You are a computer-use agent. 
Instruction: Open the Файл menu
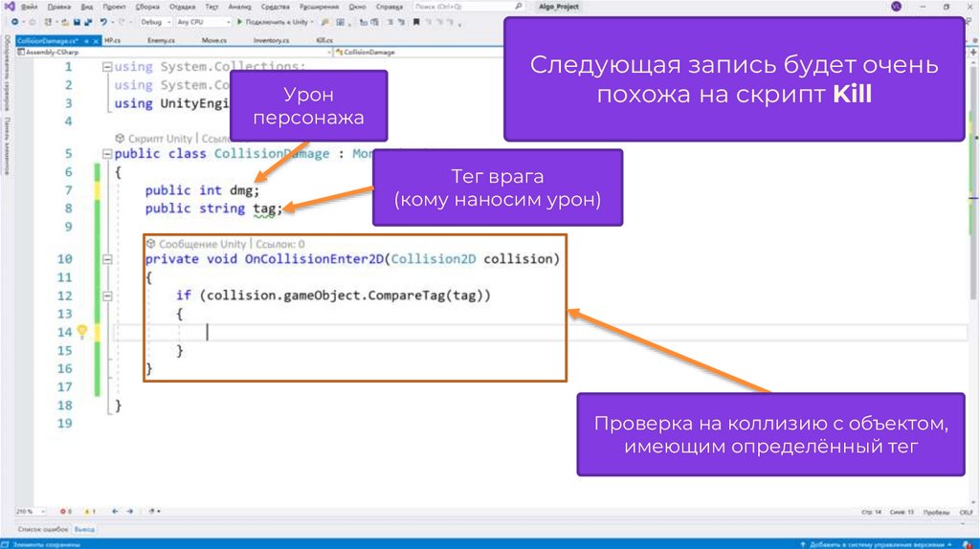pyautogui.click(x=30, y=7)
